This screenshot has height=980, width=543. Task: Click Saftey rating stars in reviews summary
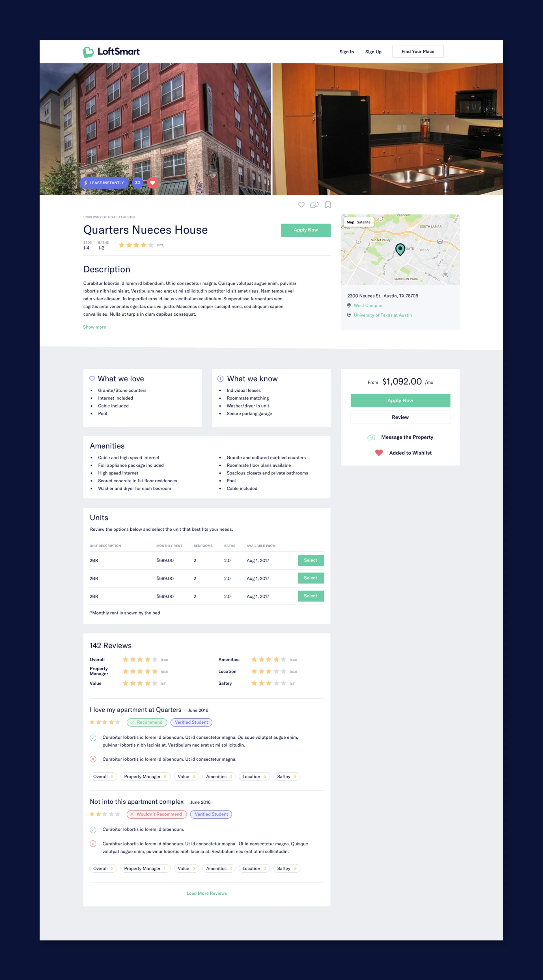click(x=268, y=683)
